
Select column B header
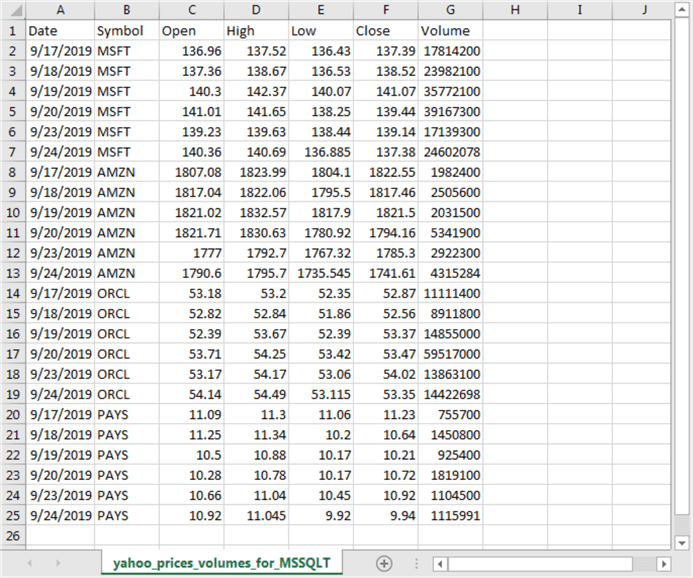coord(126,10)
